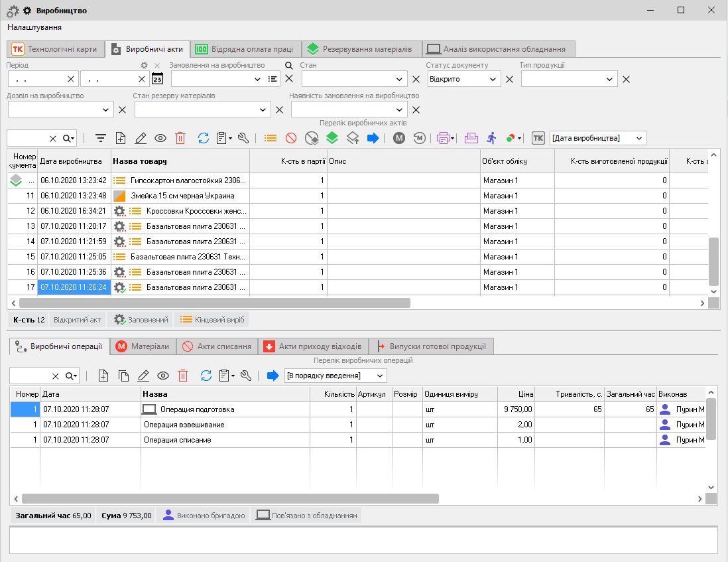Clear the Тип продукції filter with X
The height and width of the screenshot is (562, 728).
626,80
